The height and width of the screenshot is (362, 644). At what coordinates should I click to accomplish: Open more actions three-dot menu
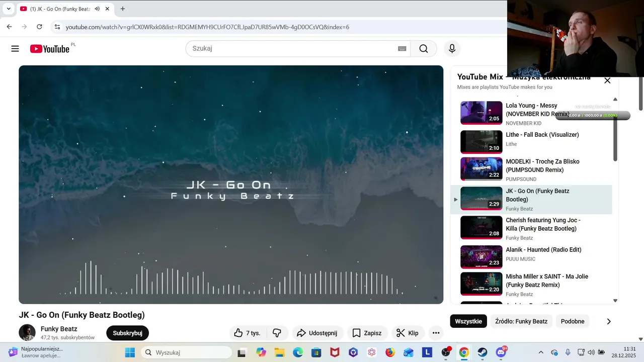point(436,333)
